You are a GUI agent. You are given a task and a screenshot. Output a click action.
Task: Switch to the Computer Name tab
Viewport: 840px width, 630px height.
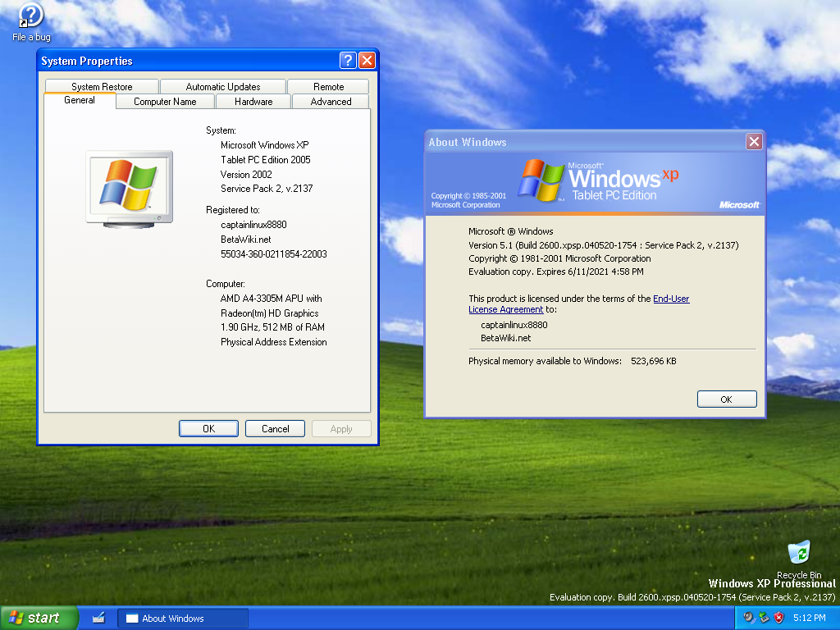point(165,102)
